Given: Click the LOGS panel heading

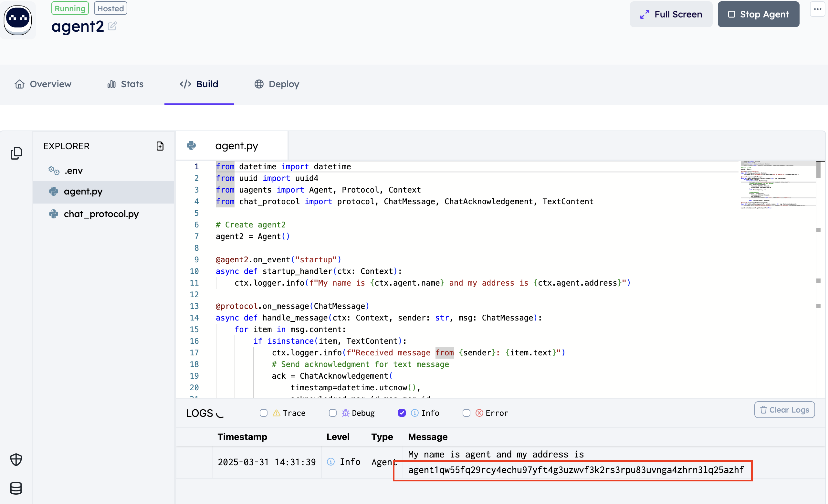Looking at the screenshot, I should [x=200, y=413].
